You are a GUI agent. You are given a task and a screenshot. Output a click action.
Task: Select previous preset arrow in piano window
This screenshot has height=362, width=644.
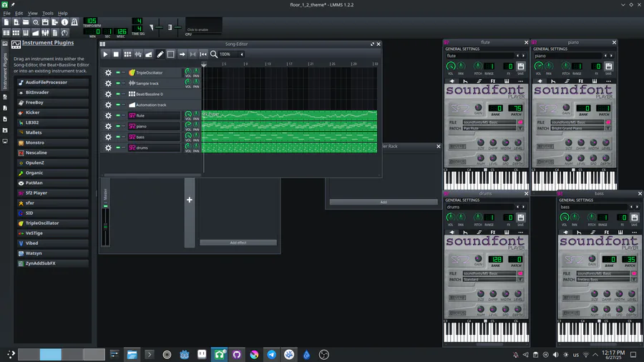tap(605, 56)
